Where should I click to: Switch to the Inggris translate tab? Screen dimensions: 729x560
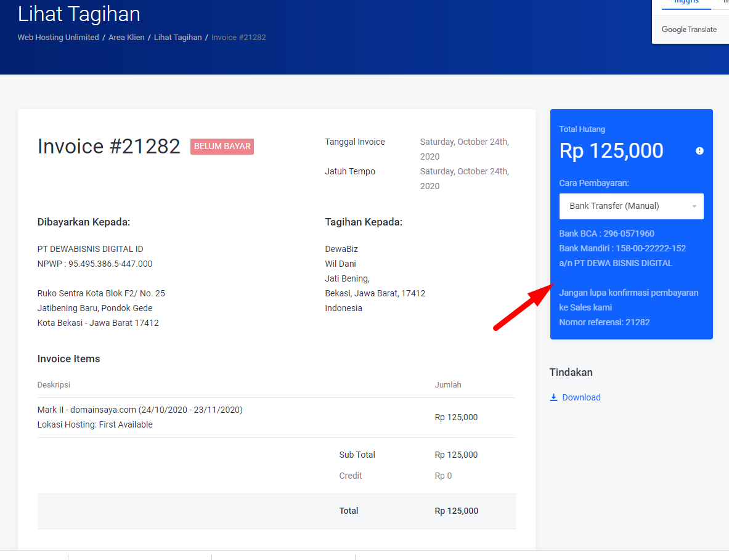pyautogui.click(x=686, y=2)
